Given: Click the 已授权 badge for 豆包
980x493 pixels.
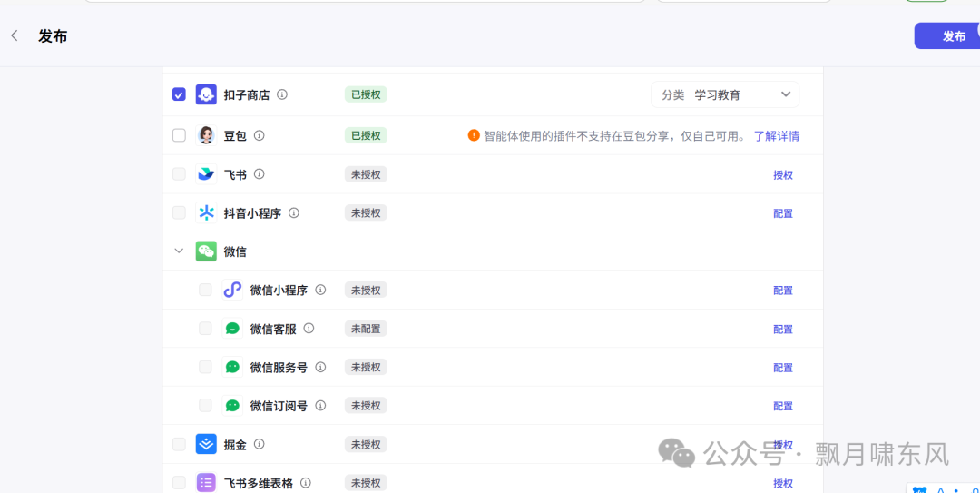Looking at the screenshot, I should [366, 135].
